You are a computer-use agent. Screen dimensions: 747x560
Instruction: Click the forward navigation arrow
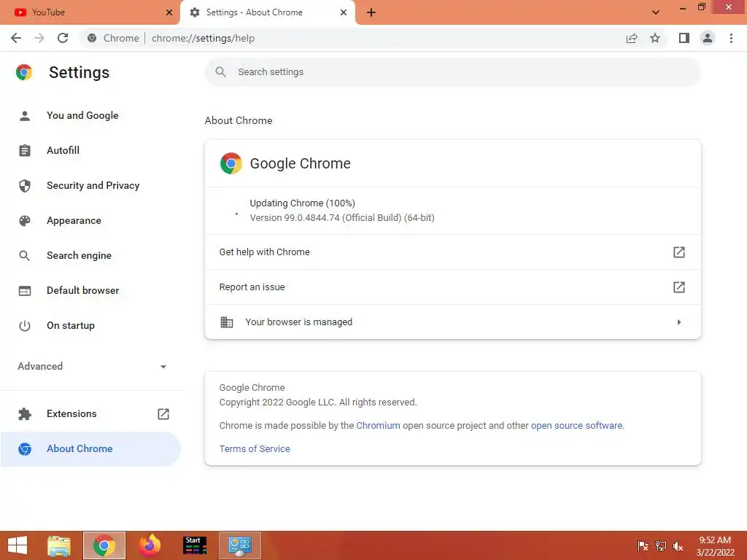coord(39,38)
